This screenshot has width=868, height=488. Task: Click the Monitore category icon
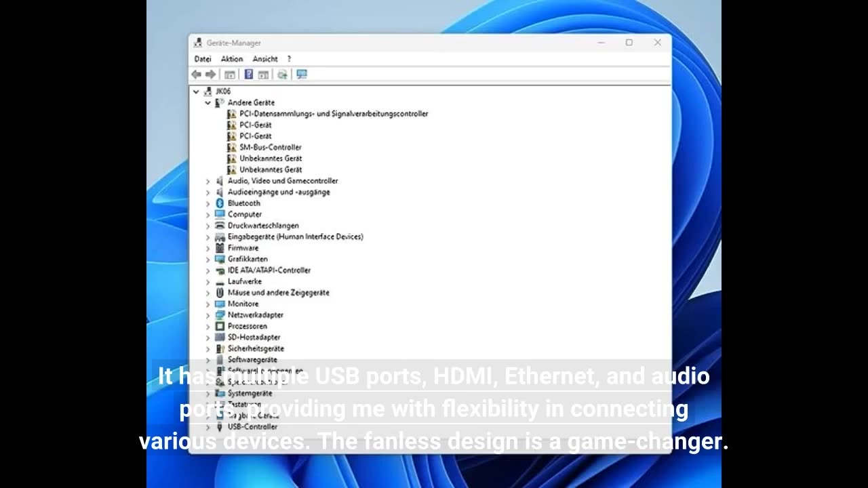(220, 304)
